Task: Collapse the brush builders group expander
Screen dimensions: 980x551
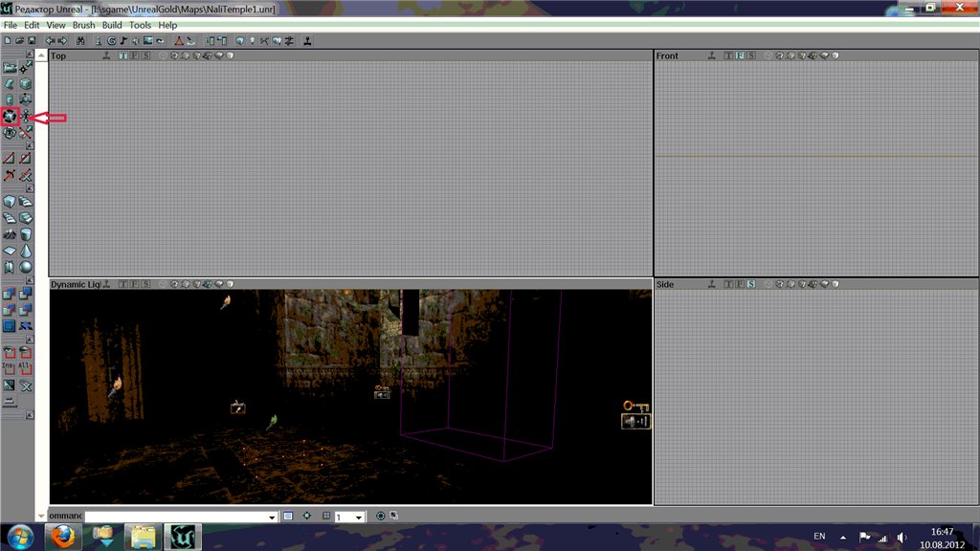Action: click(30, 188)
